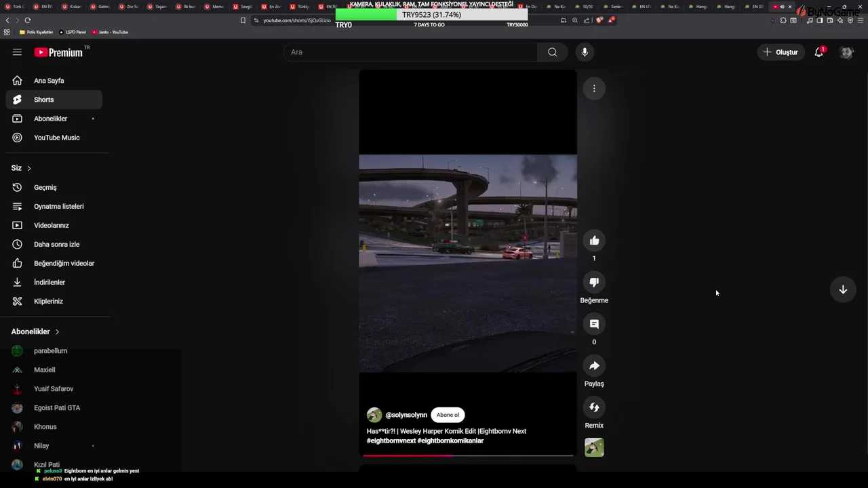Share this short via Paylaş
868x488 pixels.
594,366
